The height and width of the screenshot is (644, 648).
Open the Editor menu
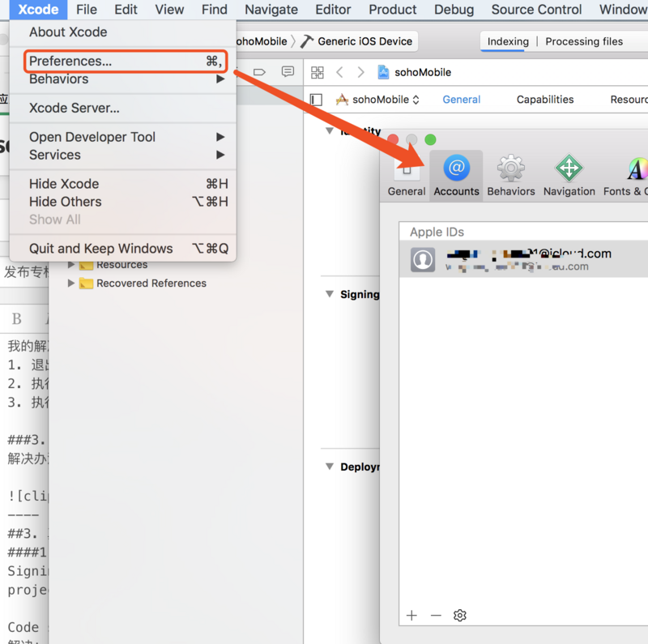point(333,10)
